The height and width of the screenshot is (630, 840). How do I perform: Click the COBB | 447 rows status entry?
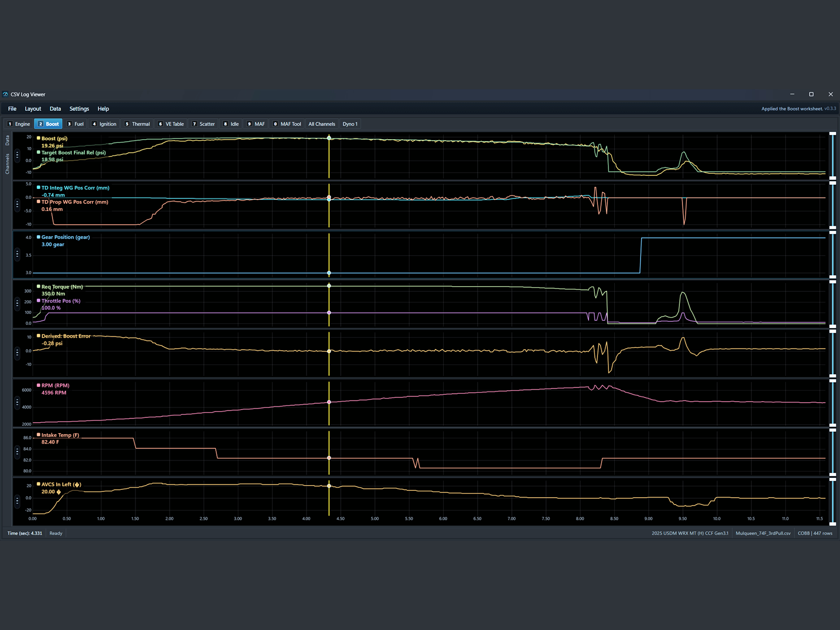(815, 533)
